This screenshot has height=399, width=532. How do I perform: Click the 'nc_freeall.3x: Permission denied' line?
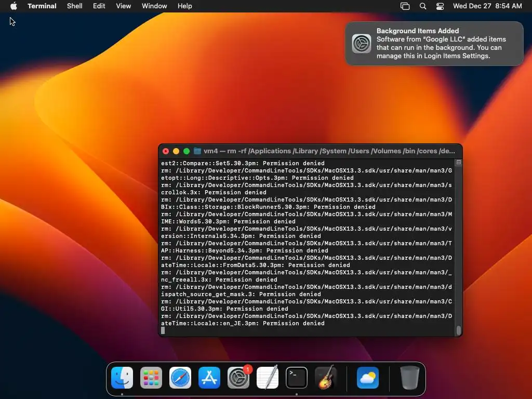click(219, 280)
